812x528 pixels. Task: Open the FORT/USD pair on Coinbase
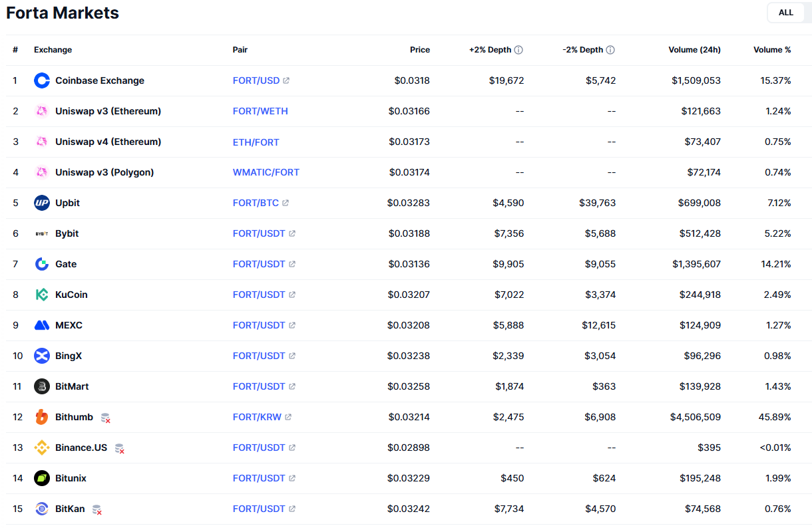256,80
